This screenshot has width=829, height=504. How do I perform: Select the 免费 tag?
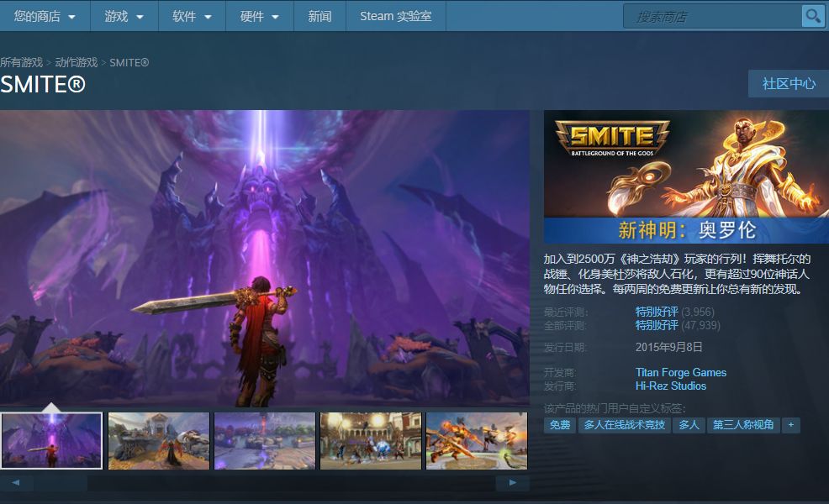click(559, 425)
